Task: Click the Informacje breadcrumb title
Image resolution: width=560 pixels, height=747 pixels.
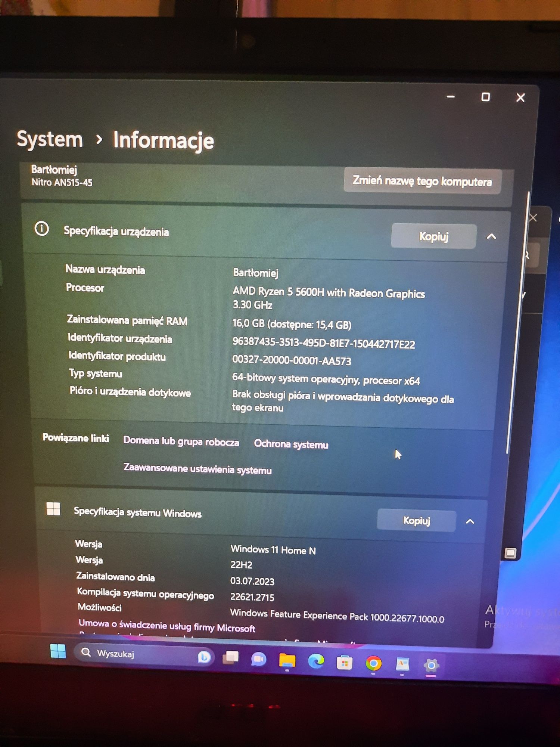Action: click(x=164, y=141)
